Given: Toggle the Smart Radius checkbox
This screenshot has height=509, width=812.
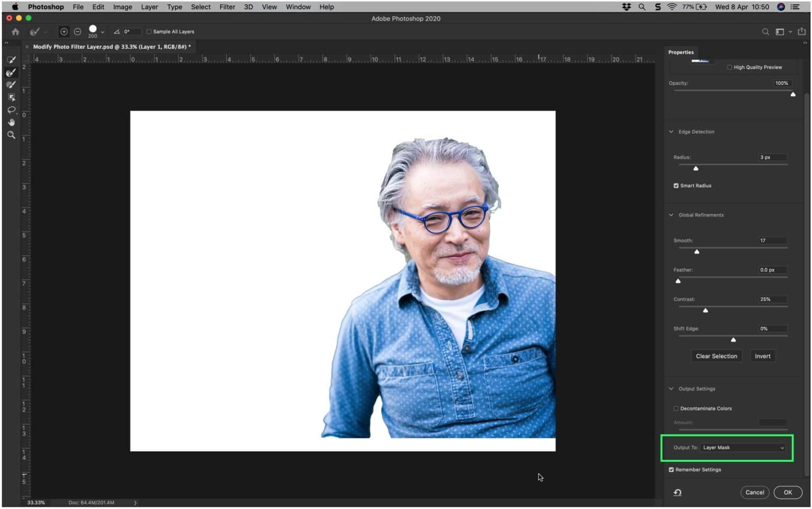Looking at the screenshot, I should coord(676,185).
